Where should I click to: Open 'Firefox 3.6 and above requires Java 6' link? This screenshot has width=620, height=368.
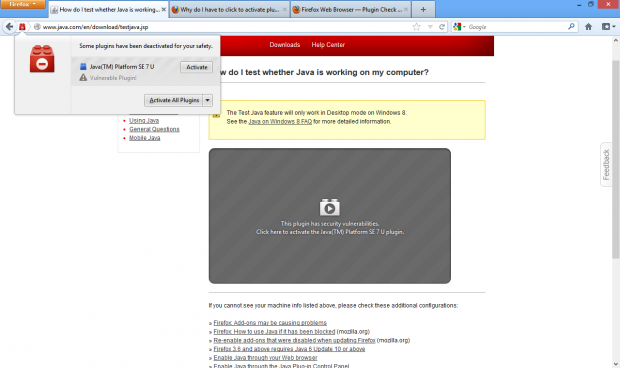tap(289, 349)
